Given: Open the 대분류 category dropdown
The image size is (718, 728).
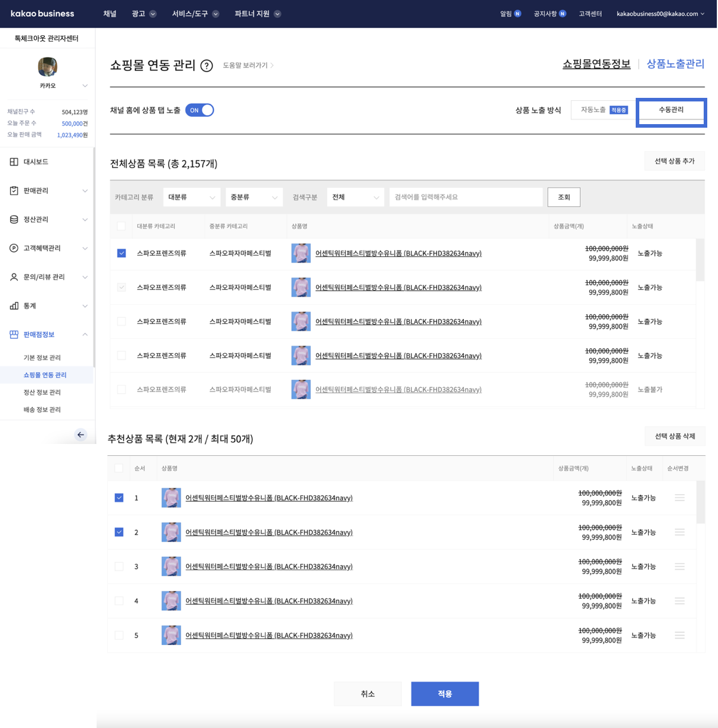Looking at the screenshot, I should [x=191, y=197].
